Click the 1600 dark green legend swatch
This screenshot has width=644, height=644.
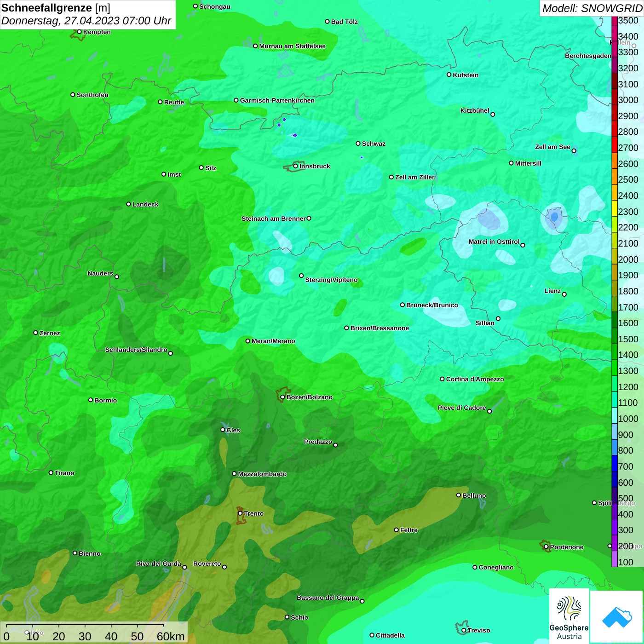pos(615,320)
